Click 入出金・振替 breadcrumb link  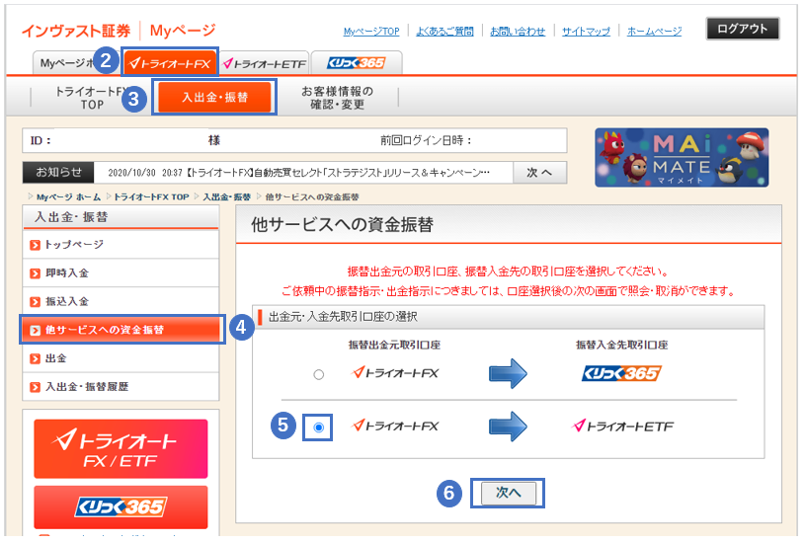click(x=227, y=197)
